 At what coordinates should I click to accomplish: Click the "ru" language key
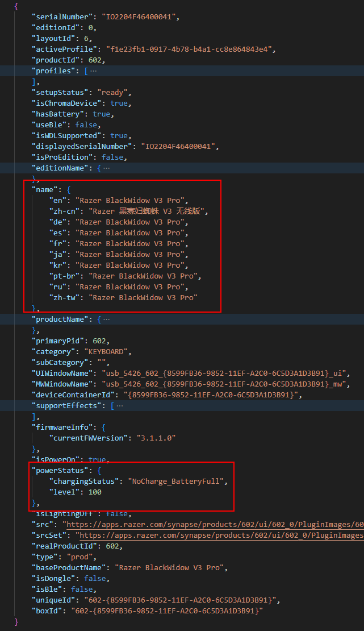click(58, 287)
